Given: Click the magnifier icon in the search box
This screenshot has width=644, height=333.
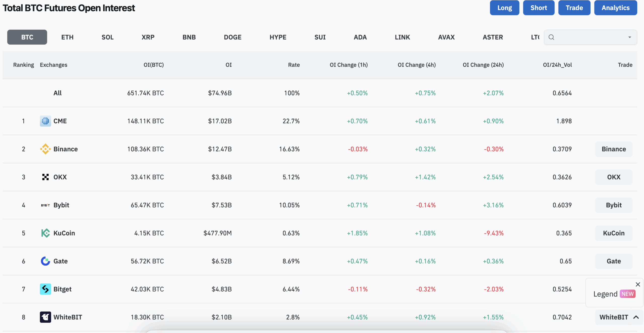Looking at the screenshot, I should point(551,37).
